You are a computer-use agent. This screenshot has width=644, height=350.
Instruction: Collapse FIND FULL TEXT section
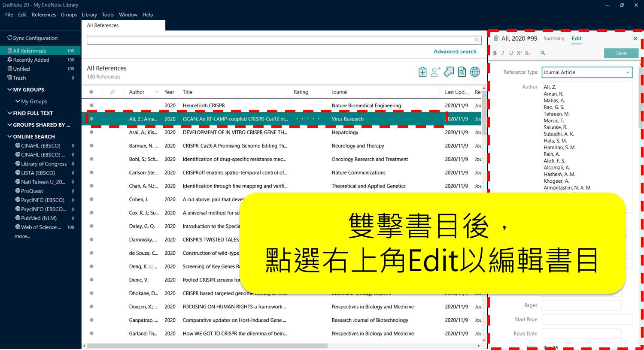(x=9, y=113)
